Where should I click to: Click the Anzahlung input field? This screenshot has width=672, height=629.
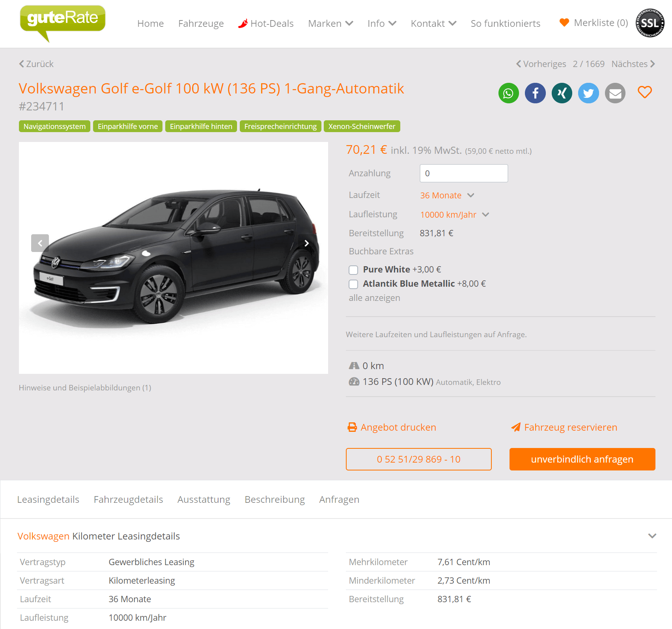point(464,173)
